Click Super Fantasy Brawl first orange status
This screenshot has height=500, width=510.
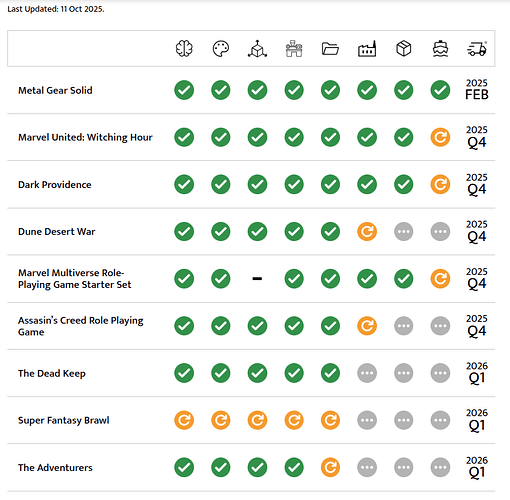(x=184, y=420)
